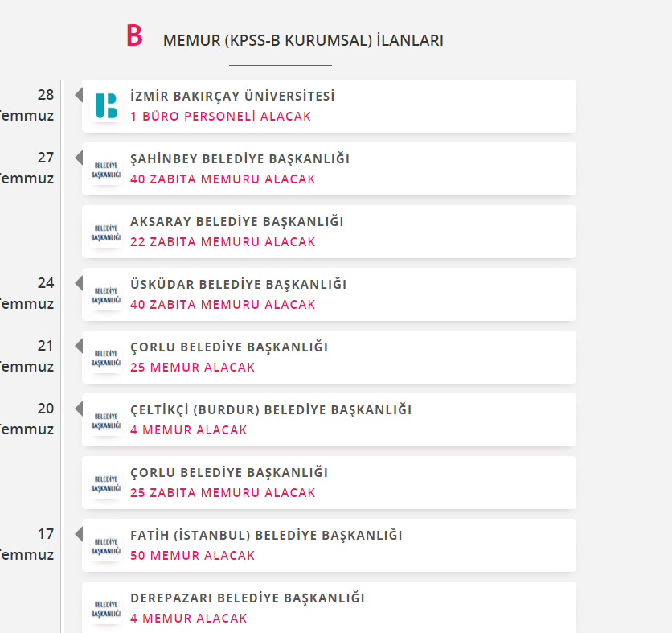Click the Memur (KPSS-B Kurumsal) İlanları heading
This screenshot has width=672, height=633.
click(303, 40)
